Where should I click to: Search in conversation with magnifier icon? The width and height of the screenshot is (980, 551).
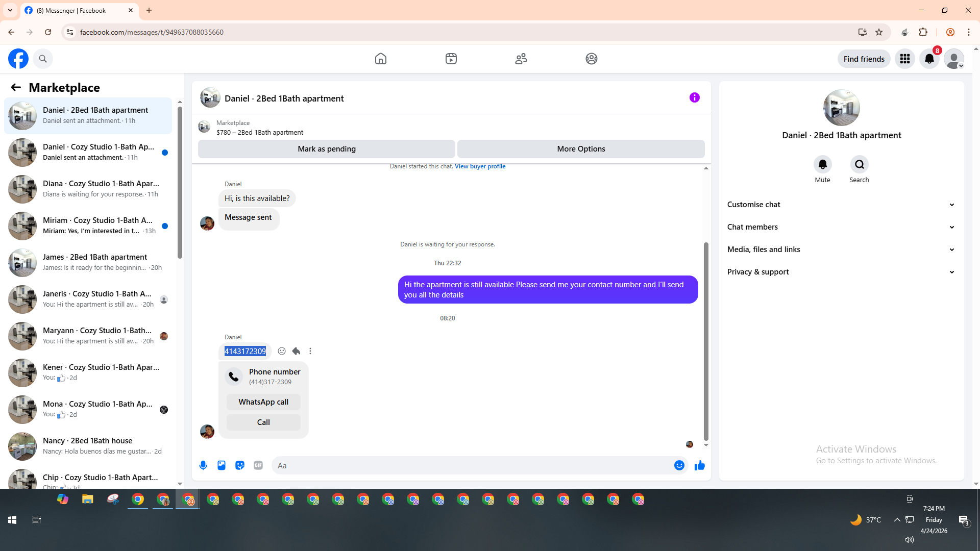pyautogui.click(x=860, y=164)
